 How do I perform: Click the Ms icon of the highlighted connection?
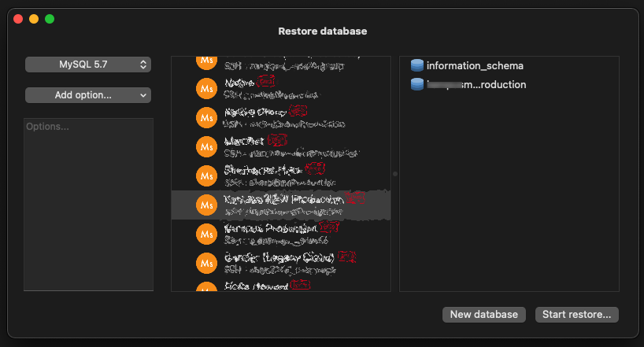click(206, 205)
